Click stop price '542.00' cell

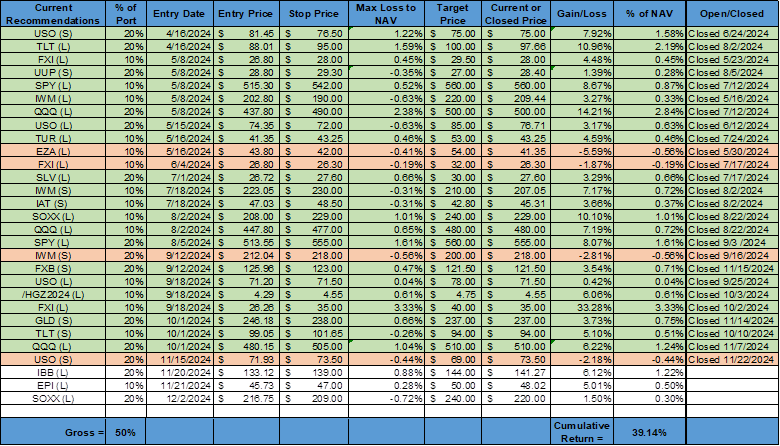[314, 86]
